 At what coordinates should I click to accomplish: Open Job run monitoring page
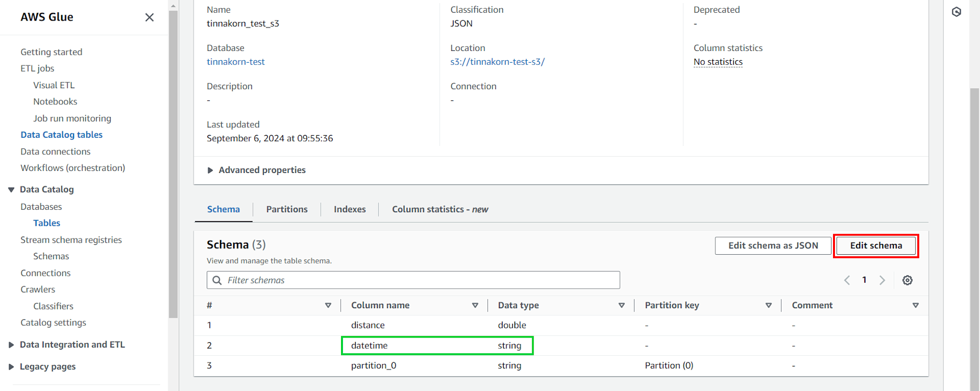[x=72, y=118]
